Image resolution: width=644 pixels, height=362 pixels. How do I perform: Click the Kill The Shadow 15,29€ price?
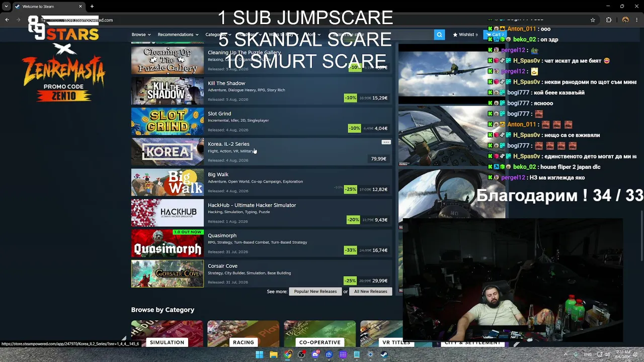380,98
